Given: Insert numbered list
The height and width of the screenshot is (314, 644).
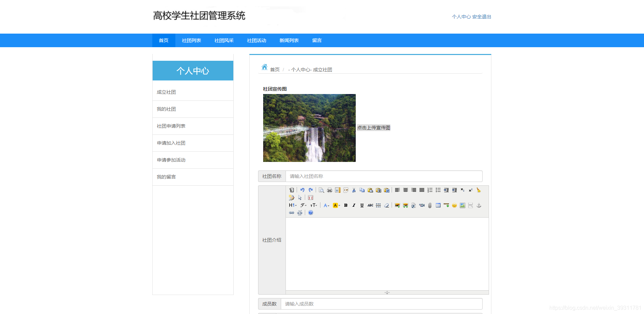Looking at the screenshot, I should 430,190.
